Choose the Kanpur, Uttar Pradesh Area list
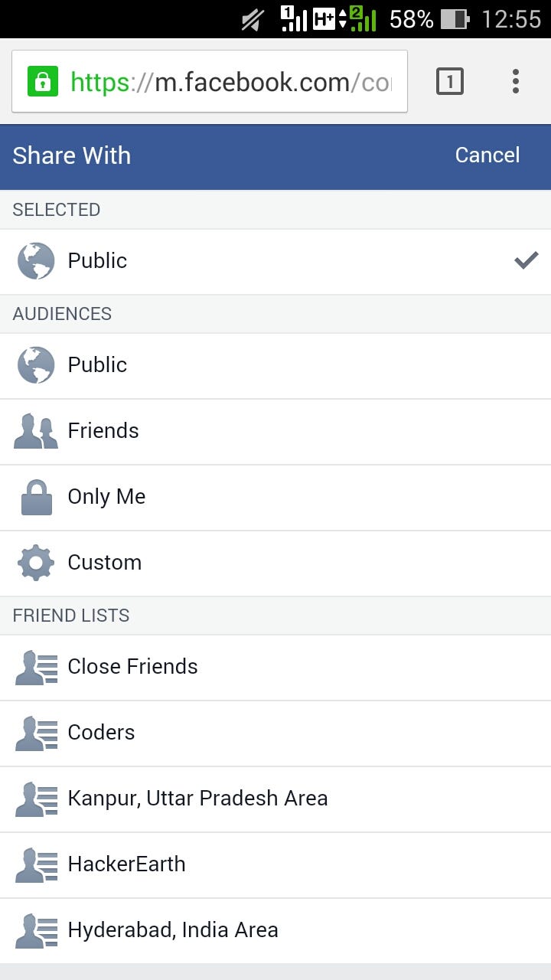This screenshot has width=551, height=980. pyautogui.click(x=275, y=799)
